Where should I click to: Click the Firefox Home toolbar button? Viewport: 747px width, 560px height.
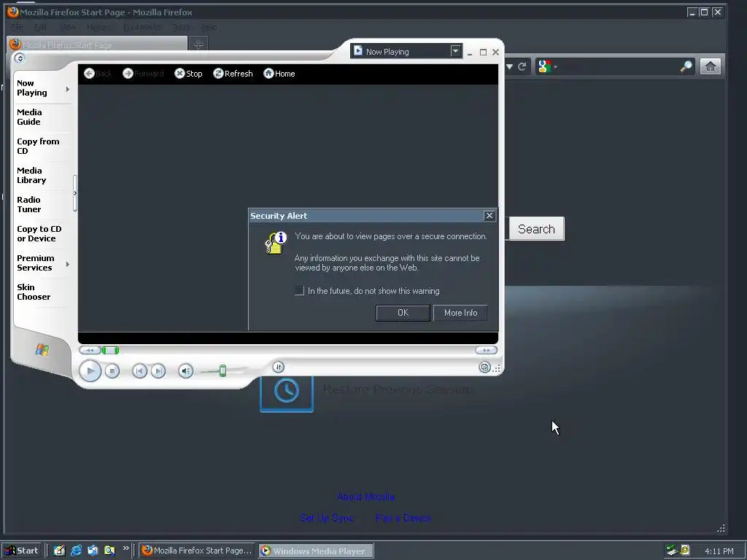click(x=711, y=66)
